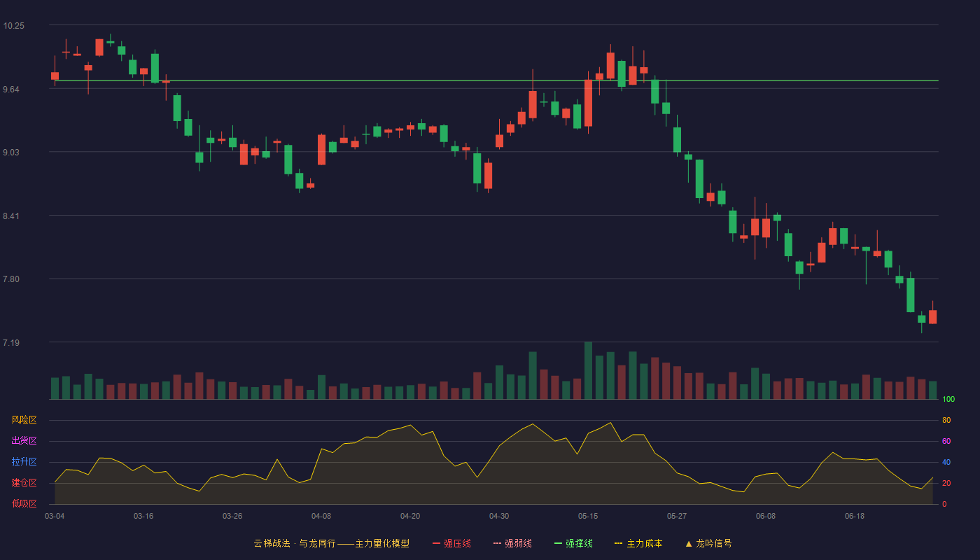The width and height of the screenshot is (980, 560).
Task: Toggle the 强撑线 legend series
Action: [573, 543]
